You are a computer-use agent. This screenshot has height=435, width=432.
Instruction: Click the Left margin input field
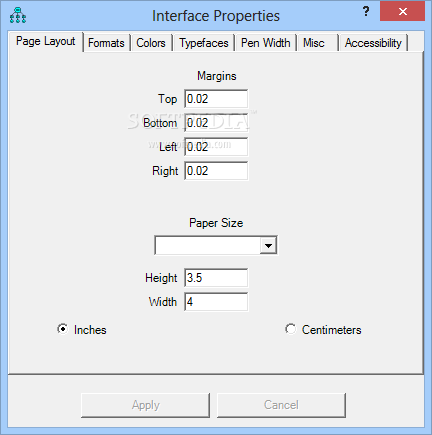(x=216, y=147)
